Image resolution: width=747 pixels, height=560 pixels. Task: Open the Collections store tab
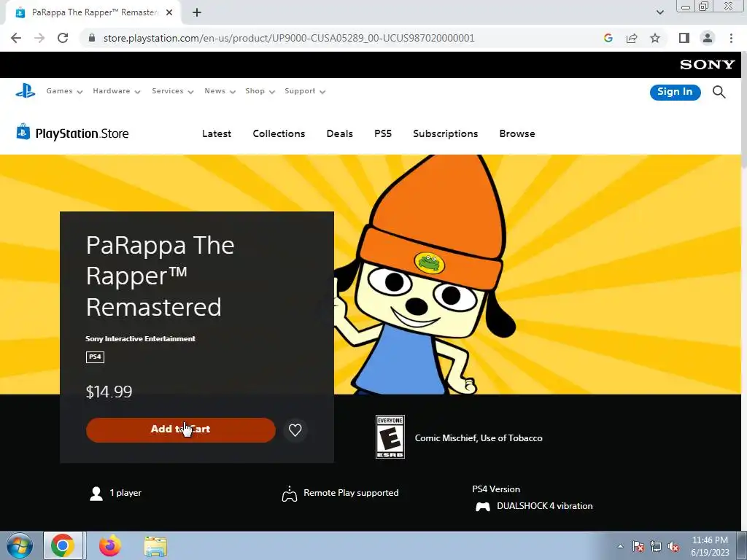(x=279, y=134)
